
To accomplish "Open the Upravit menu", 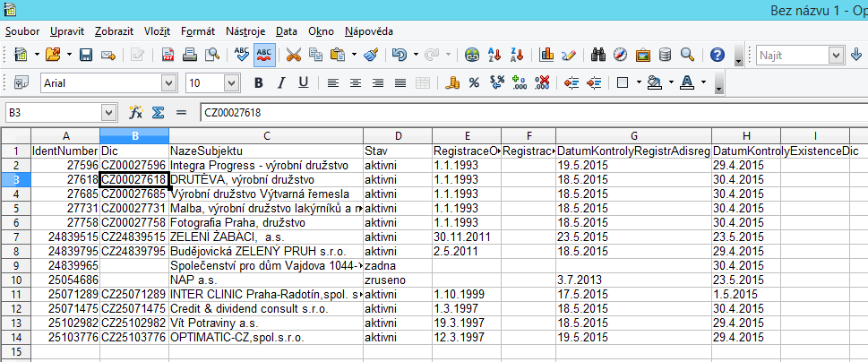I will pyautogui.click(x=67, y=31).
